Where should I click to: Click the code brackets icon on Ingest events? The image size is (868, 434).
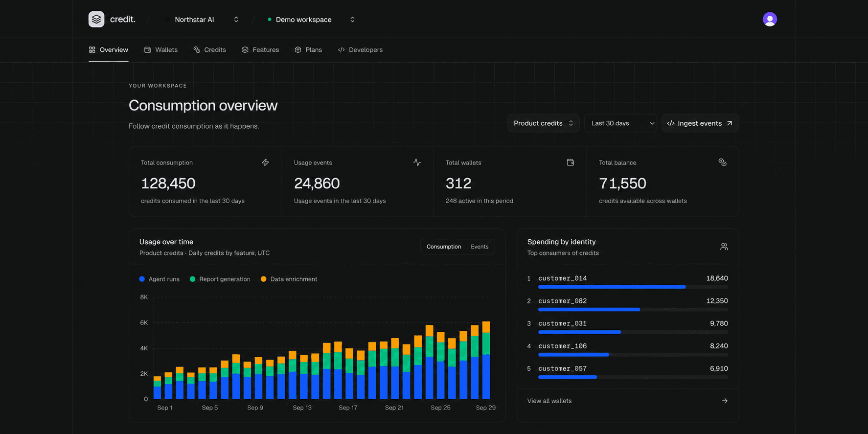tap(671, 123)
